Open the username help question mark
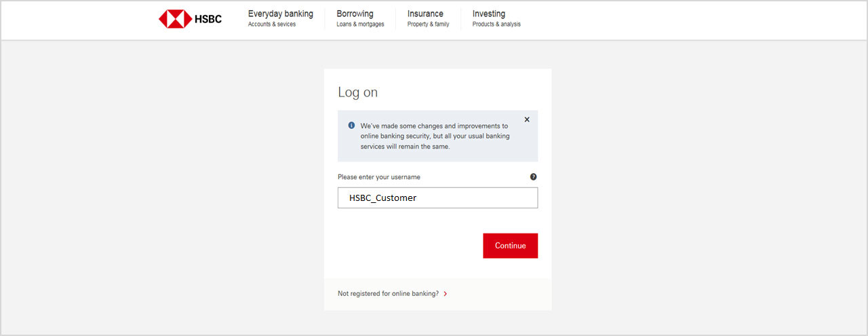Viewport: 868px width, 336px height. point(533,177)
